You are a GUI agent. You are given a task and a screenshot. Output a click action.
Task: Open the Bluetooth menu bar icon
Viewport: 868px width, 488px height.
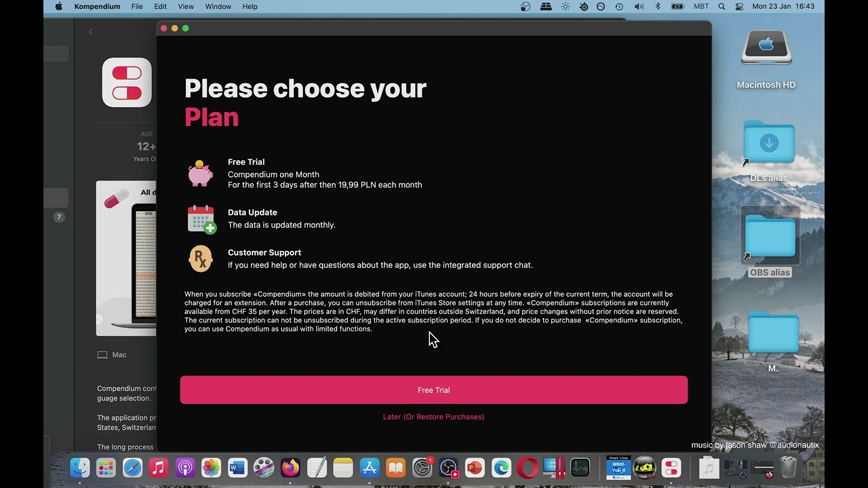(x=658, y=6)
